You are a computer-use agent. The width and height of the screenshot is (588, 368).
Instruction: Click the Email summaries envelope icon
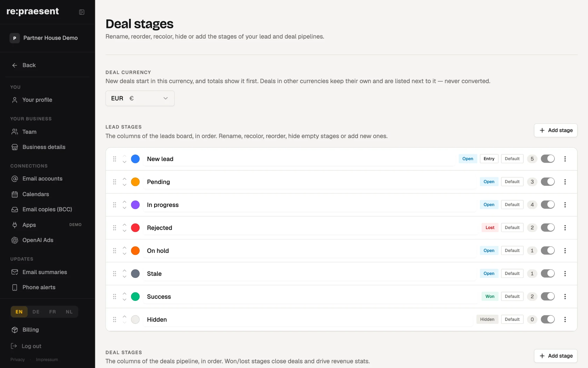click(15, 272)
